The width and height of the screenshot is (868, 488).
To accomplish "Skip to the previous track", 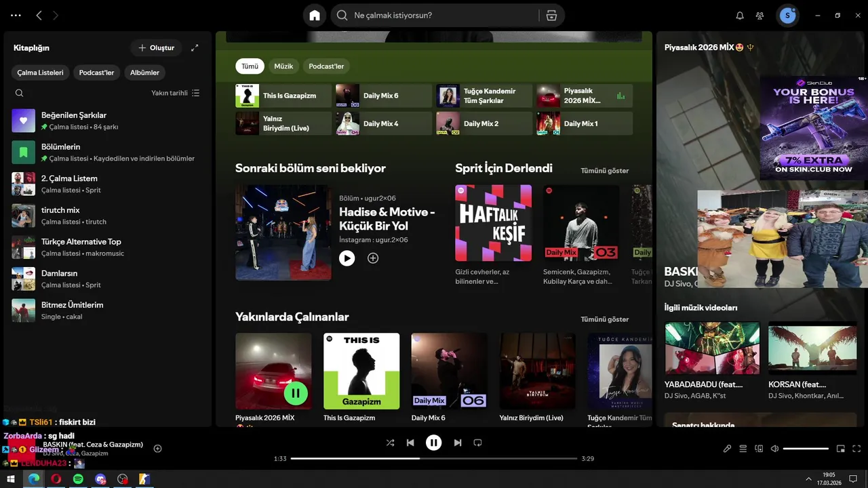I will click(410, 443).
